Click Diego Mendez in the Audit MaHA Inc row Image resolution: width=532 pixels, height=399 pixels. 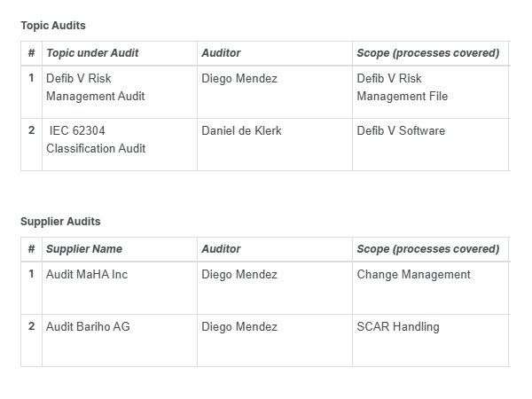(239, 275)
